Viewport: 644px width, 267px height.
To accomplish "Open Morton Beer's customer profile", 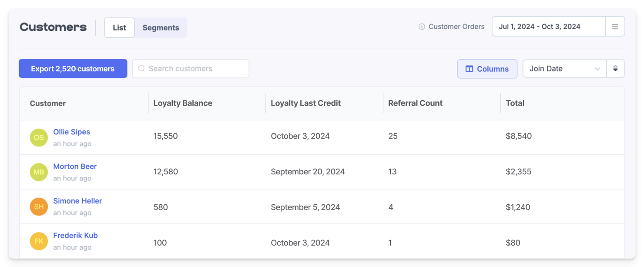I will pos(75,166).
